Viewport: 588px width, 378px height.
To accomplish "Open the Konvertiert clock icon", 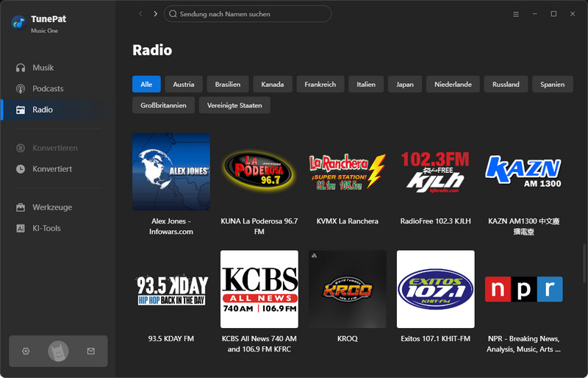I will click(21, 169).
